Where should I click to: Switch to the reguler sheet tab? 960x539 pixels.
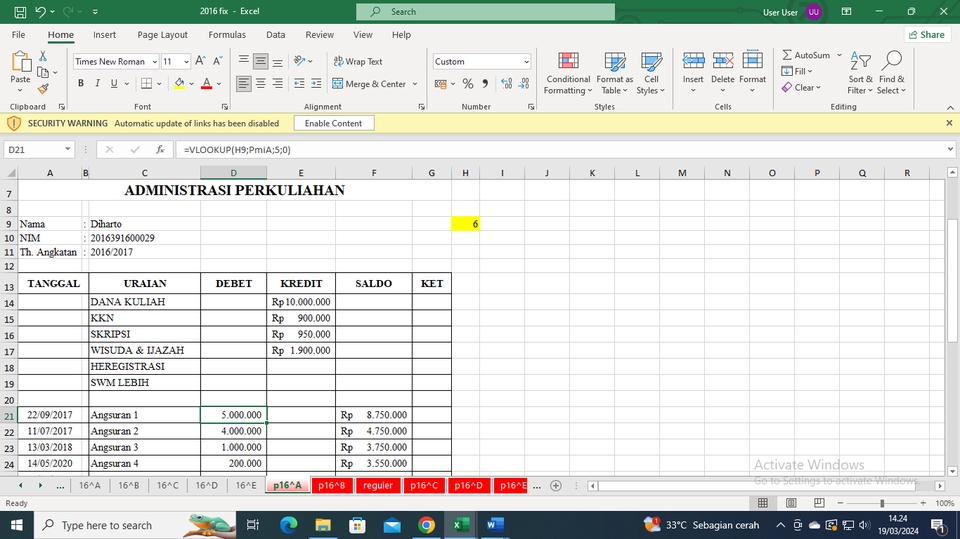point(378,486)
